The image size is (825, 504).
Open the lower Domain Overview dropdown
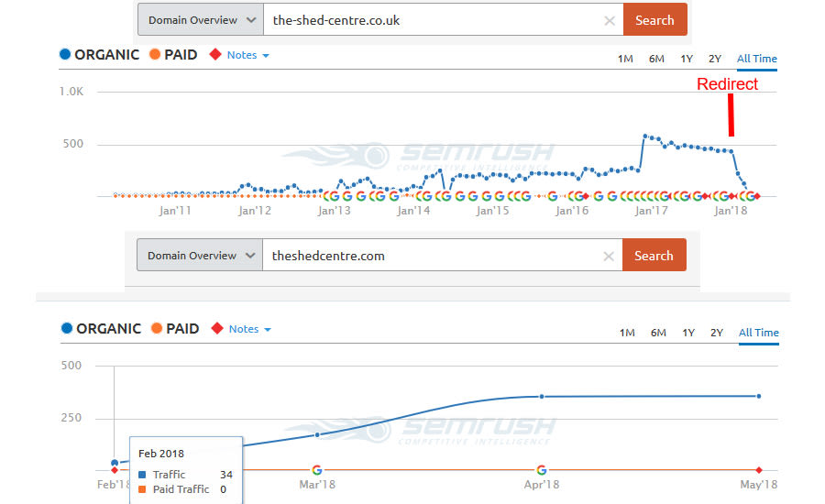(x=200, y=255)
